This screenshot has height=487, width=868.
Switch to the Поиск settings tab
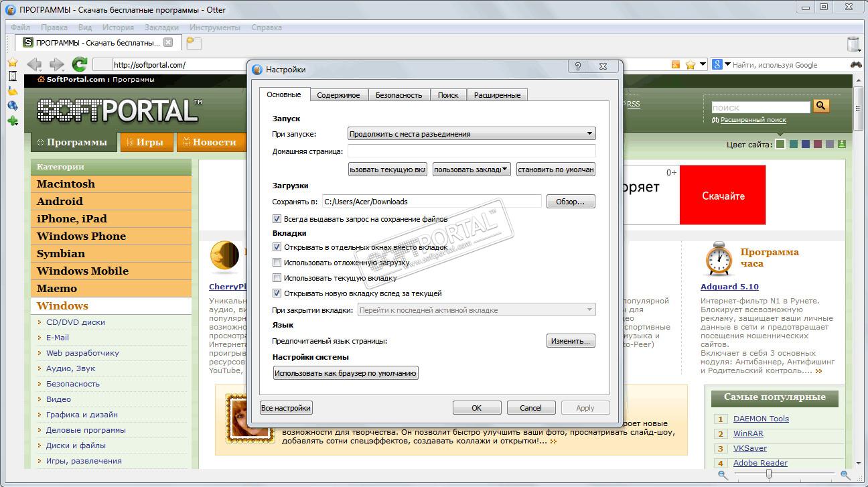tap(448, 95)
